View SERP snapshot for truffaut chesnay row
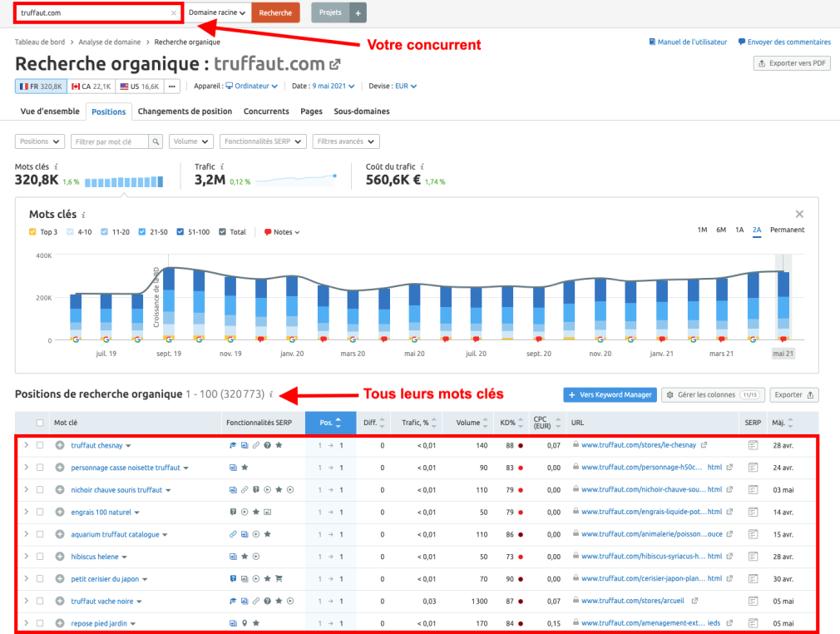Image resolution: width=840 pixels, height=634 pixels. [754, 445]
